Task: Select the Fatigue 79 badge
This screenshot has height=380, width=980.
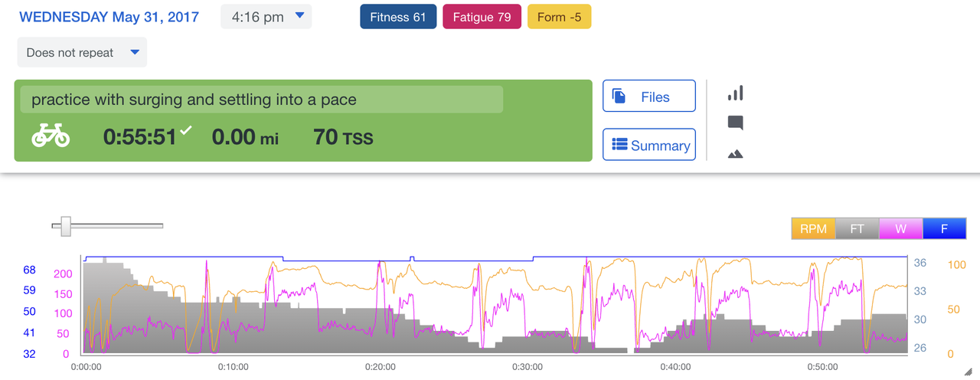Action: tap(482, 17)
